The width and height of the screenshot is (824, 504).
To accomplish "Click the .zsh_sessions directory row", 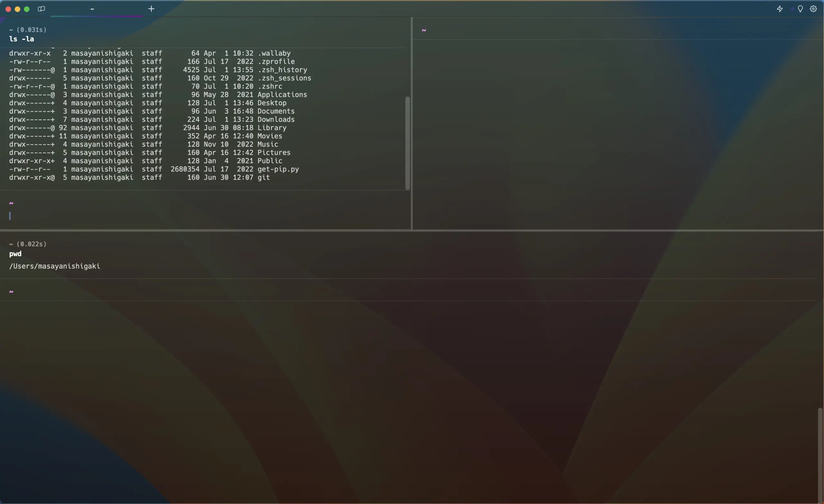I will 160,78.
